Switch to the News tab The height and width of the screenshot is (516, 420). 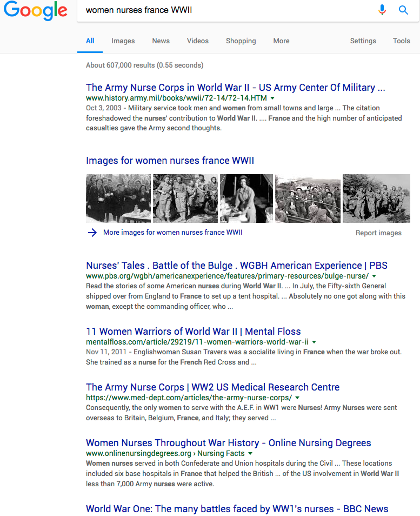pyautogui.click(x=161, y=41)
